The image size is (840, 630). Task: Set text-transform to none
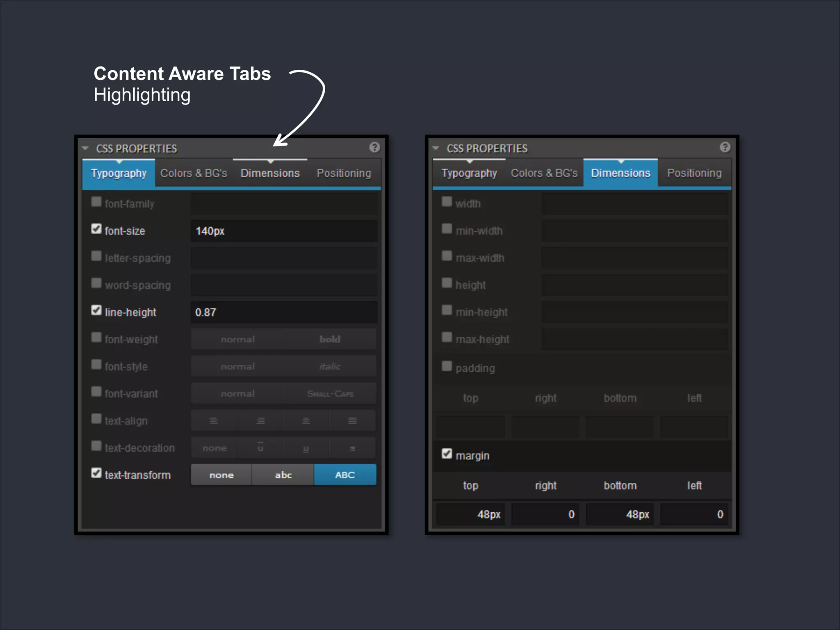coord(221,475)
